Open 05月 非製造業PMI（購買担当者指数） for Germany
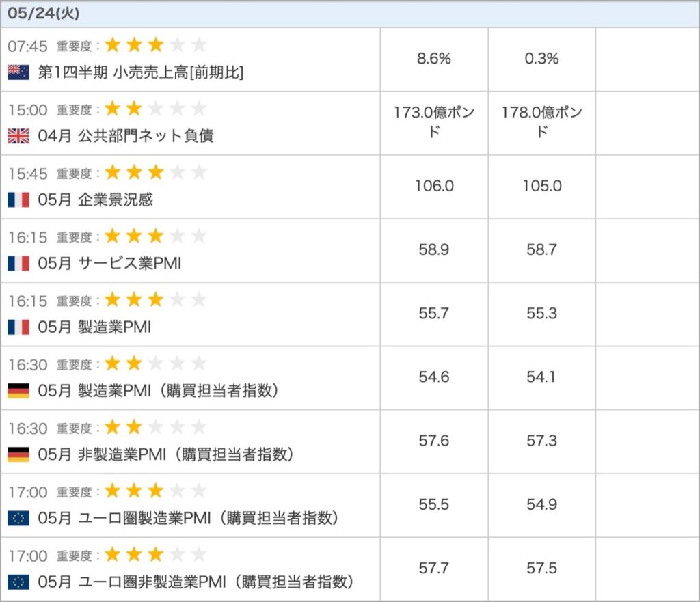 pos(166,454)
